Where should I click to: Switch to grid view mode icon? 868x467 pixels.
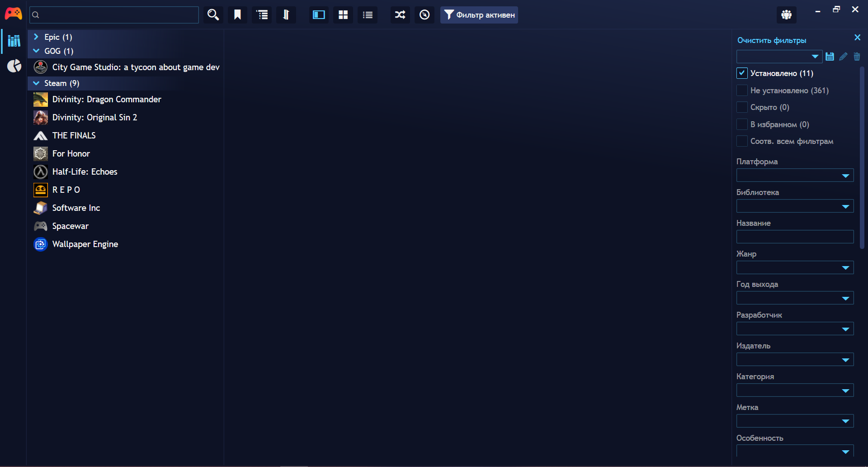343,15
